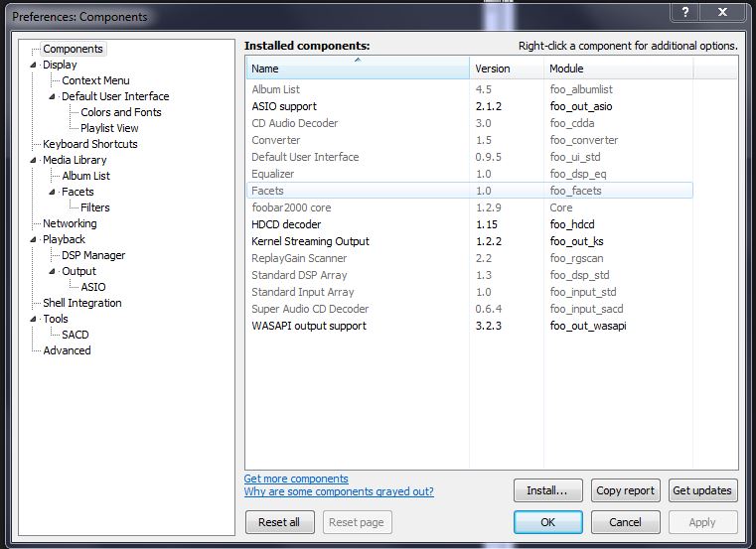Collapse the Media Library tree node
756x549 pixels.
[33, 160]
